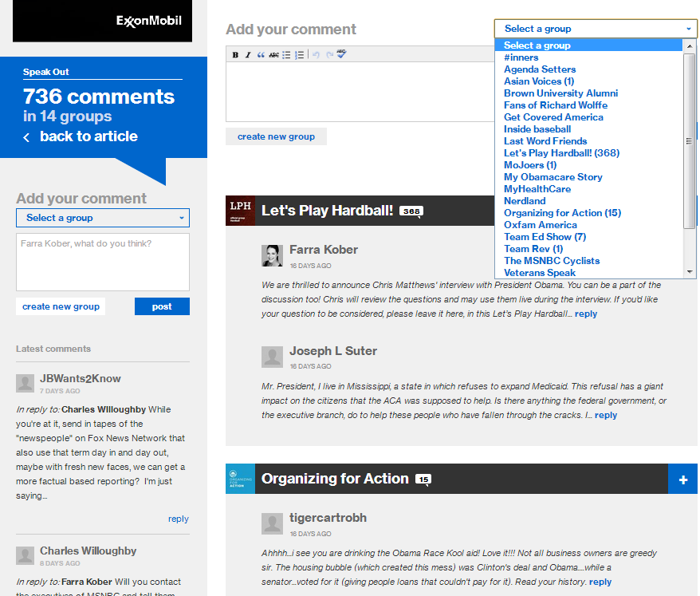Reply to Joseph L Suter's comment
Viewport: 700px width, 596px height.
coord(606,415)
